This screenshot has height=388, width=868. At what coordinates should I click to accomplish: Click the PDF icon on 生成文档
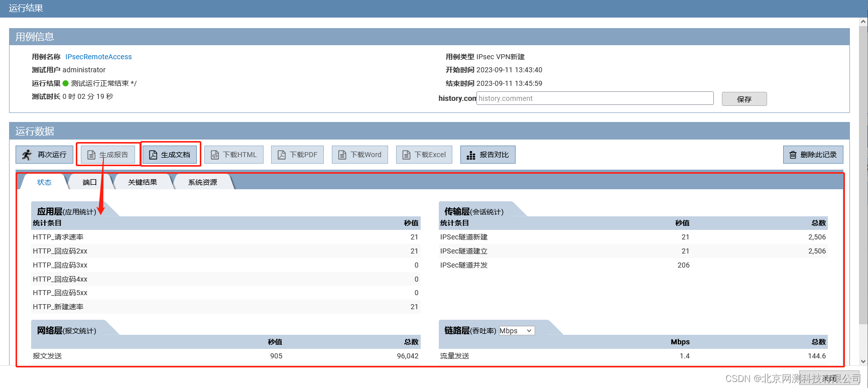pyautogui.click(x=153, y=155)
